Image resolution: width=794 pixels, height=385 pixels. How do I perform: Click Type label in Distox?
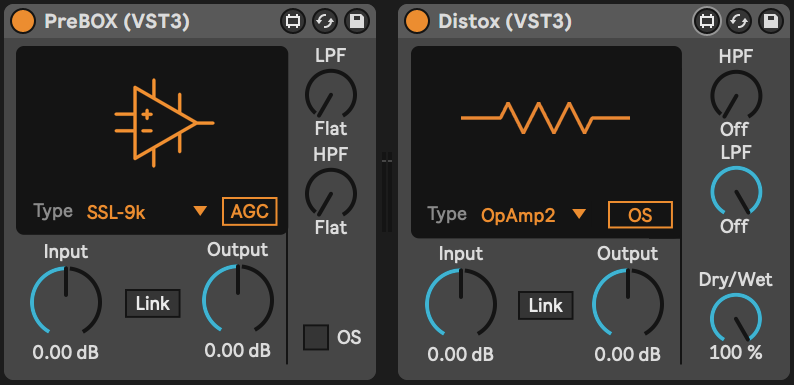[447, 214]
